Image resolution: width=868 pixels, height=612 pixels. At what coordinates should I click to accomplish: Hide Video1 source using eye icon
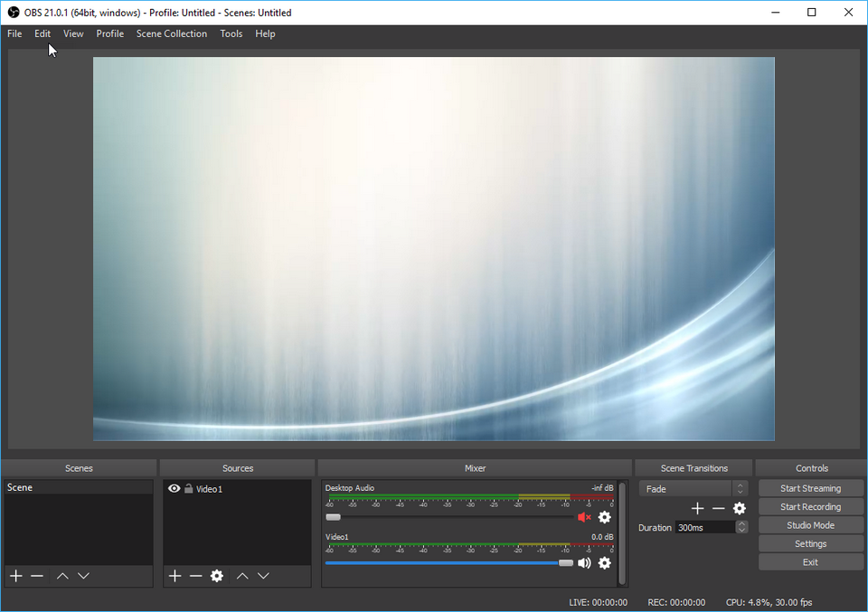(174, 489)
